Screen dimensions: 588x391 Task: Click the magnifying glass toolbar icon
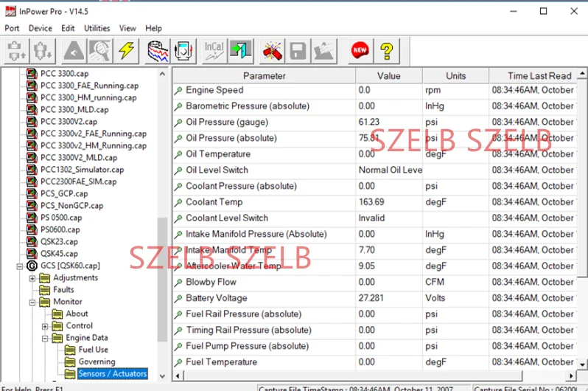pyautogui.click(x=100, y=50)
